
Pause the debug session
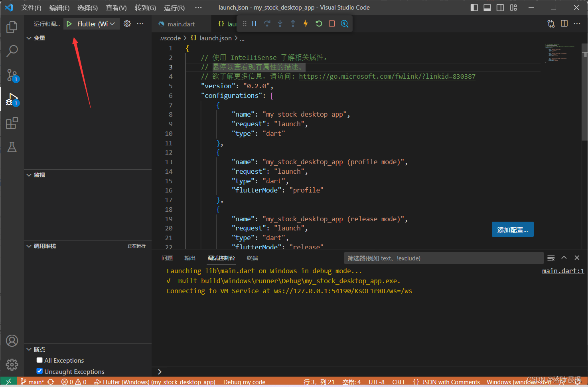click(x=254, y=24)
